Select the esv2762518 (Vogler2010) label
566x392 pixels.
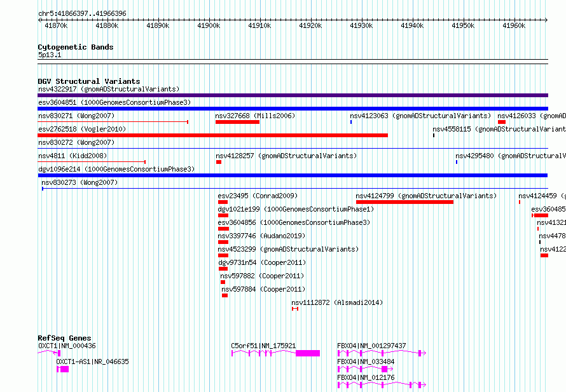pyautogui.click(x=82, y=129)
